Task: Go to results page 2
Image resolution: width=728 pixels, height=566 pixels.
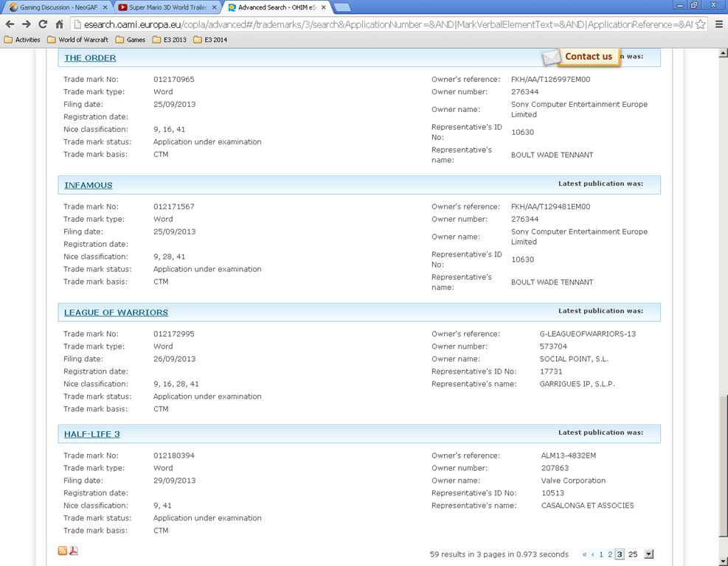Action: pyautogui.click(x=610, y=554)
